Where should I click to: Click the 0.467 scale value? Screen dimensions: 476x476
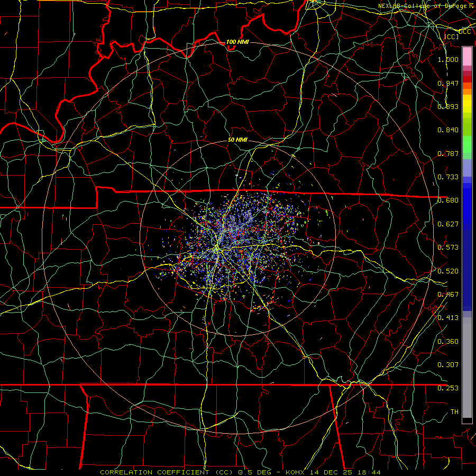pos(448,294)
